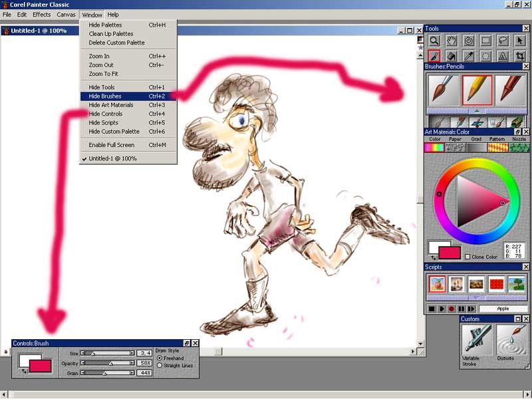Select the Brush tool in Tools palette
Viewport: 532px width, 399px height.
click(x=434, y=56)
